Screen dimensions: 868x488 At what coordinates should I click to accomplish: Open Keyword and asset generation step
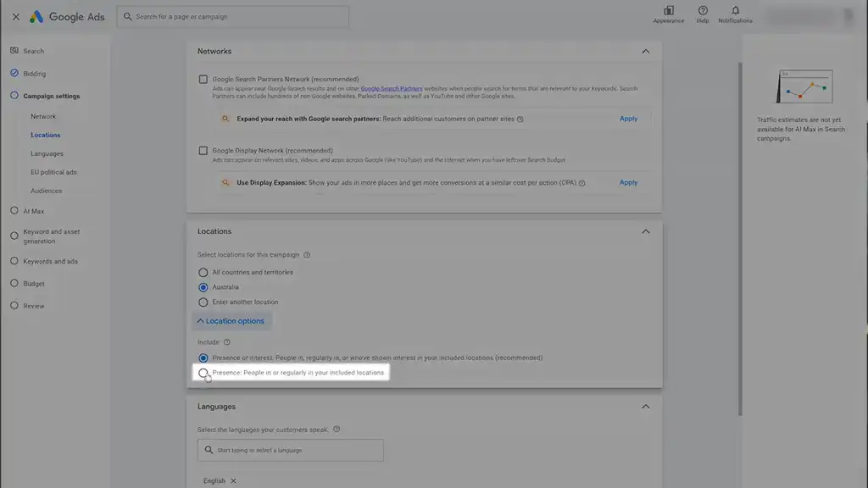(52, 236)
